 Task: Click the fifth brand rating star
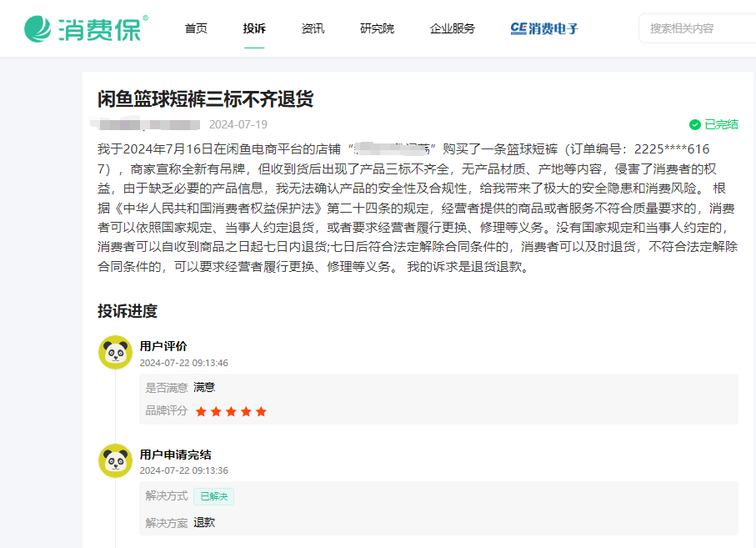coord(261,411)
